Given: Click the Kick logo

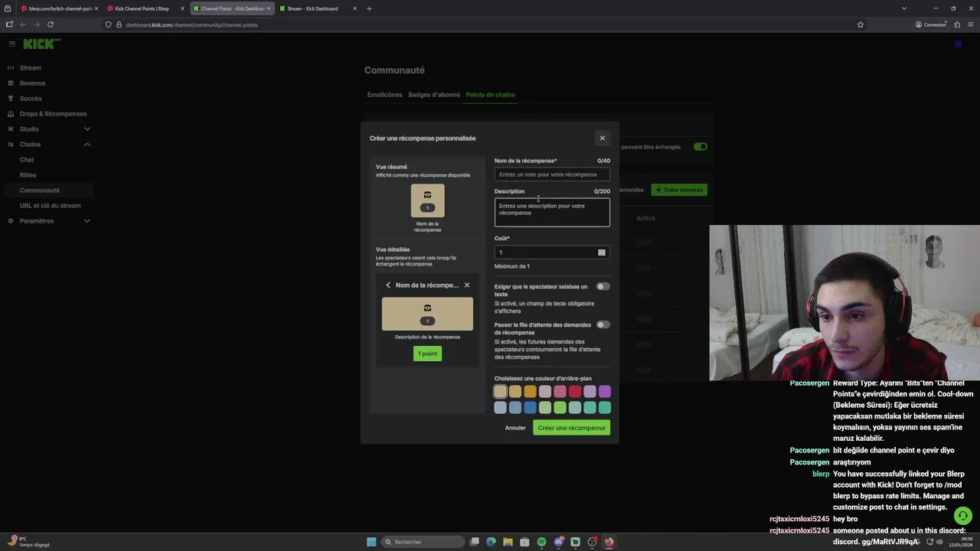Looking at the screenshot, I should pos(41,44).
